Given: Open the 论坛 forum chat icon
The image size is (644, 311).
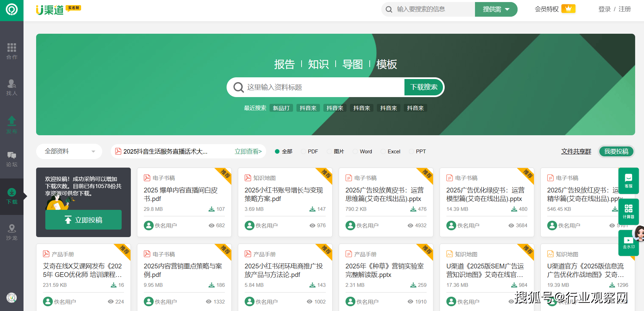Looking at the screenshot, I should (x=12, y=156).
